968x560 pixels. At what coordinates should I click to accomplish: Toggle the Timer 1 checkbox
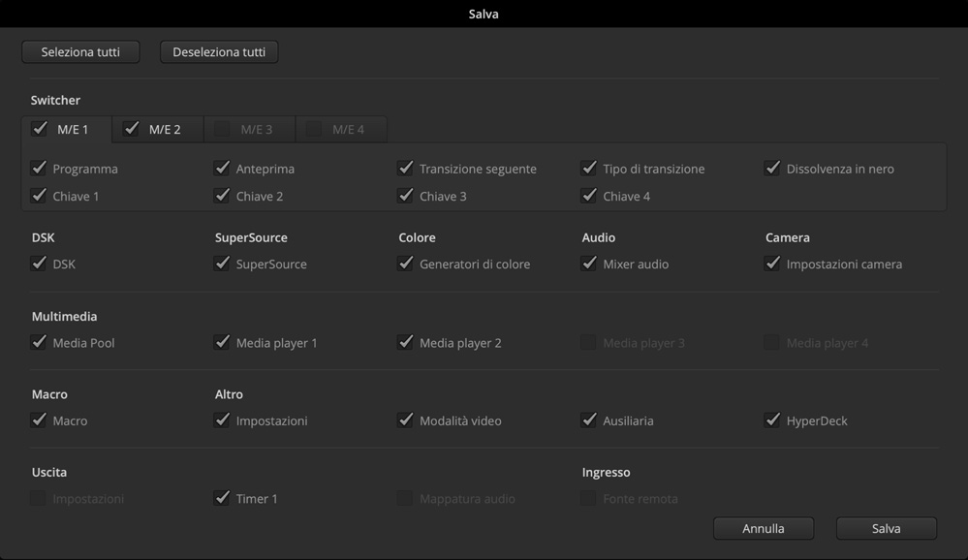click(x=222, y=498)
